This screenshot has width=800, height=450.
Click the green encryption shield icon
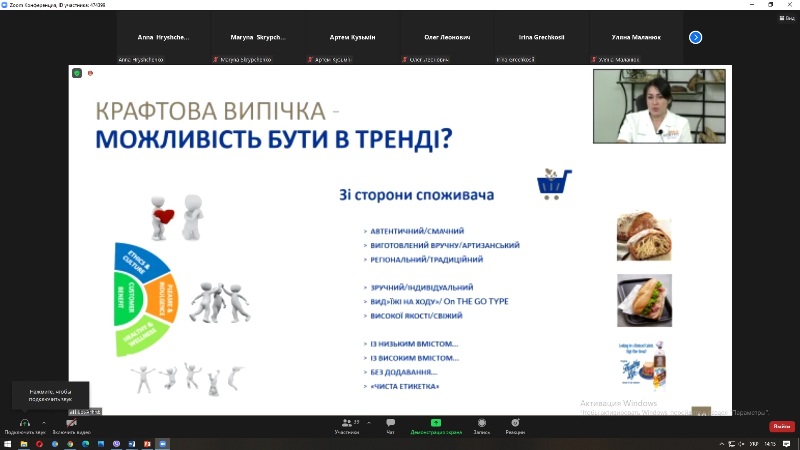(x=77, y=73)
